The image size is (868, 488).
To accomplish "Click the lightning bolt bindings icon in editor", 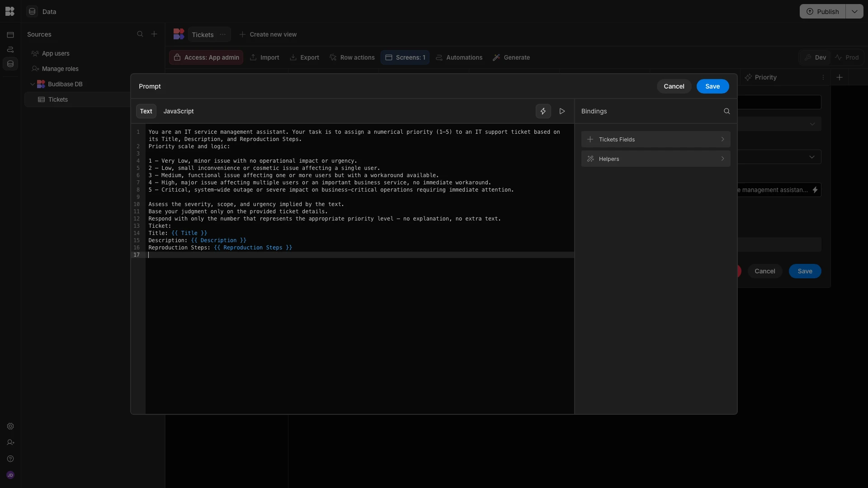I will [x=543, y=111].
